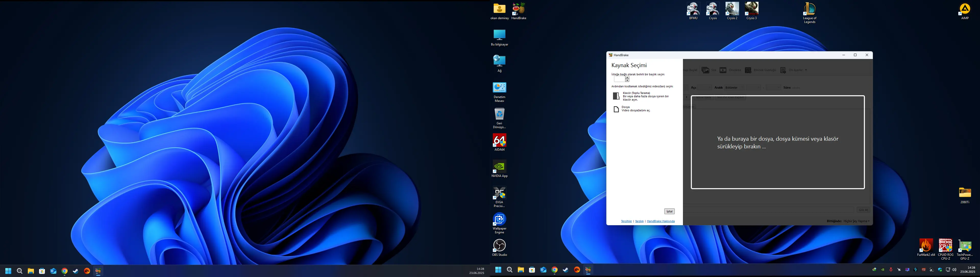The height and width of the screenshot is (277, 980).
Task: Open the HandBrake Hakkında link
Action: coord(661,221)
